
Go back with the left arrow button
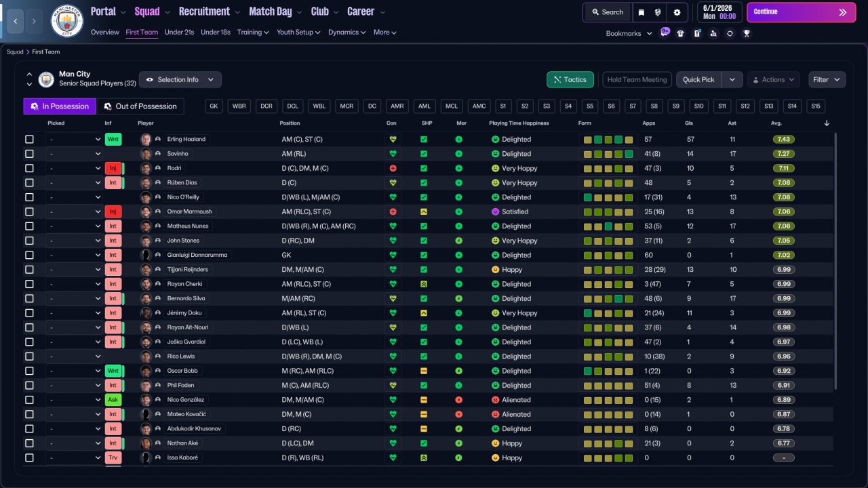coord(15,21)
